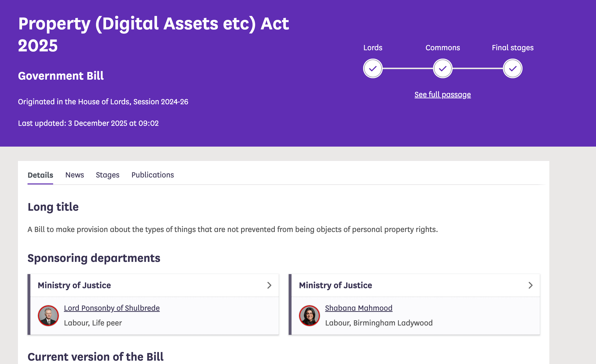Click the Commons stage label
Screen dimensions: 596x364
click(x=442, y=48)
